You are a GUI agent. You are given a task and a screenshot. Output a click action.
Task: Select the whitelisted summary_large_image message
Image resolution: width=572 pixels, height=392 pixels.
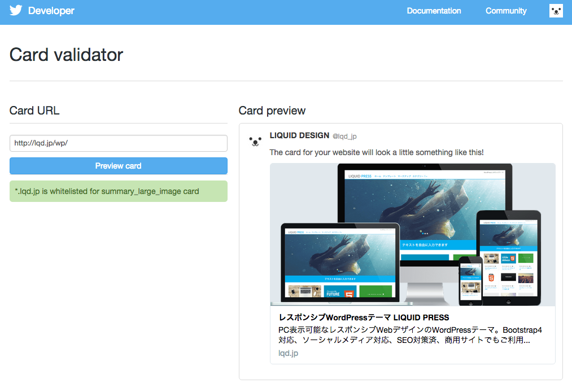click(119, 191)
